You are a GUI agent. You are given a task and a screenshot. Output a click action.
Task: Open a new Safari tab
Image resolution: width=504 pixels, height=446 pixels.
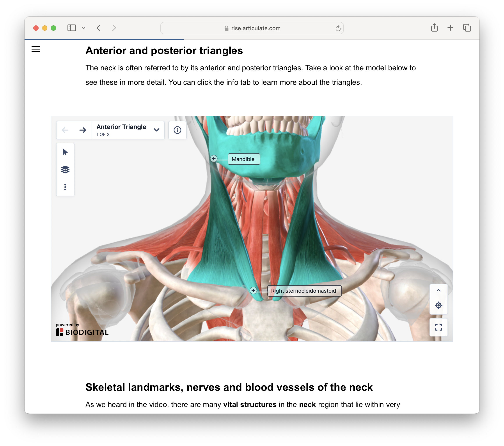click(x=450, y=28)
